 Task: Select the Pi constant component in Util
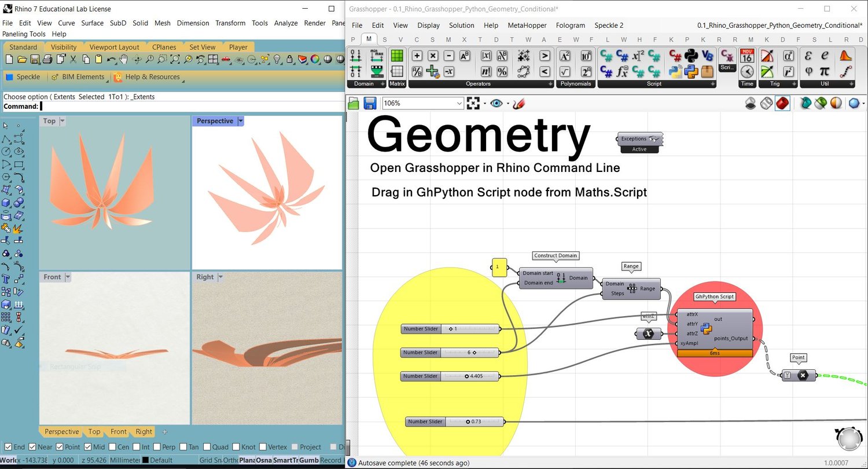click(x=825, y=72)
